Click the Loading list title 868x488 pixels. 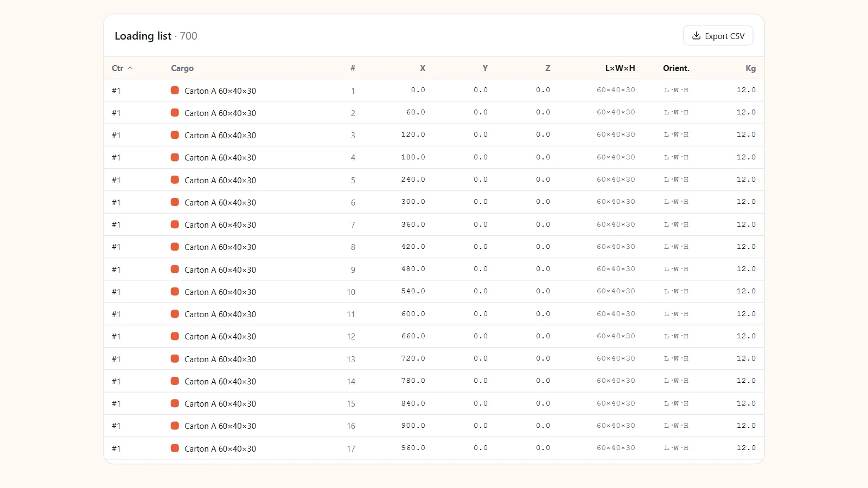click(x=143, y=36)
